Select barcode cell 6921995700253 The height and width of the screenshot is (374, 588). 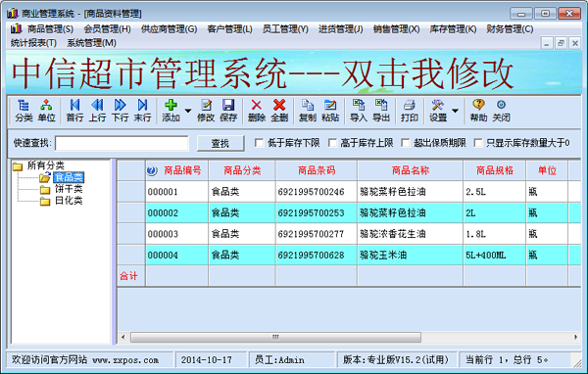317,212
